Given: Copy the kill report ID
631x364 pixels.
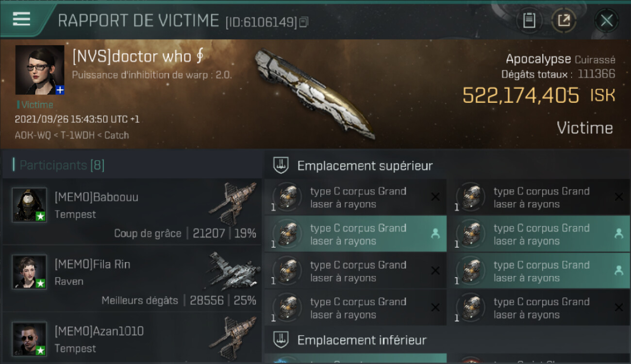Looking at the screenshot, I should [x=303, y=22].
